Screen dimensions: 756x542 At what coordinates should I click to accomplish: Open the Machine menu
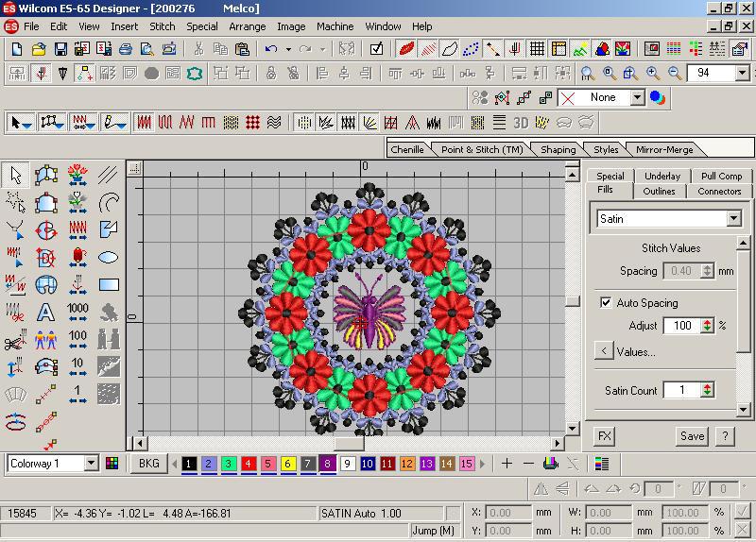pyautogui.click(x=335, y=26)
